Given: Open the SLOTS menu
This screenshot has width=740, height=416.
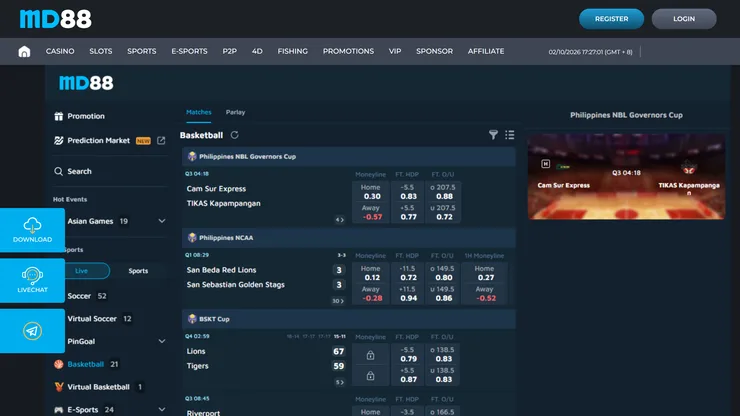Looking at the screenshot, I should pos(101,51).
